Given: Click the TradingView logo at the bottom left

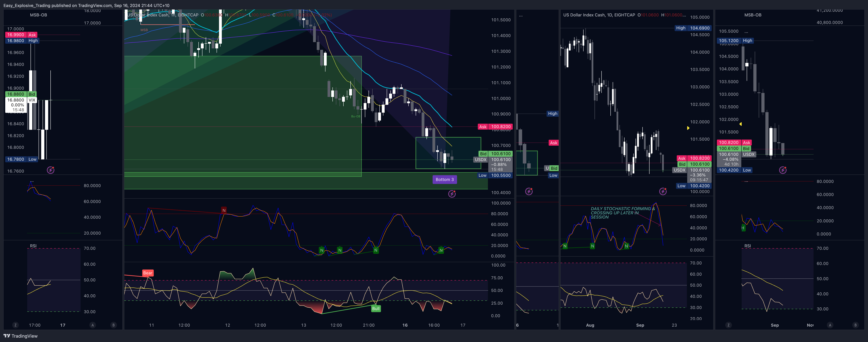Looking at the screenshot, I should click(x=21, y=336).
